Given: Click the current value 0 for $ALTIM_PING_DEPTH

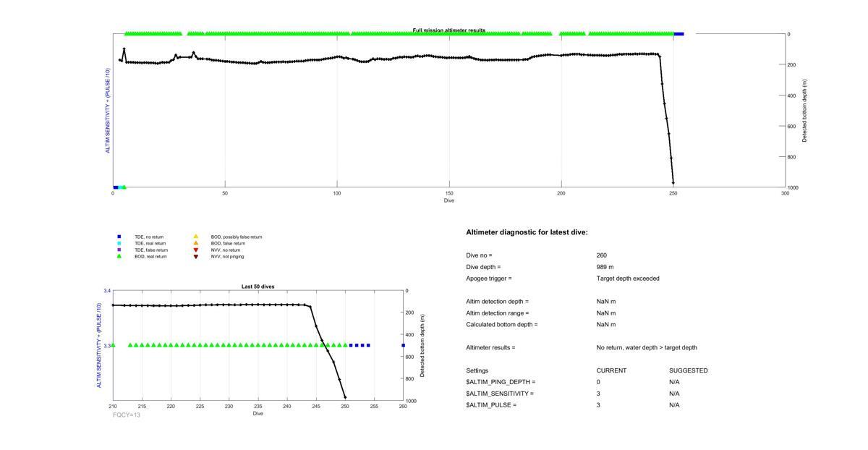Looking at the screenshot, I should 599,382.
